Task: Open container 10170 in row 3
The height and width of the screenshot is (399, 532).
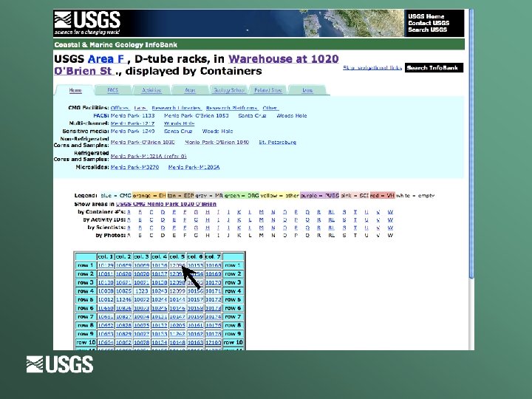Action: pyautogui.click(x=213, y=282)
